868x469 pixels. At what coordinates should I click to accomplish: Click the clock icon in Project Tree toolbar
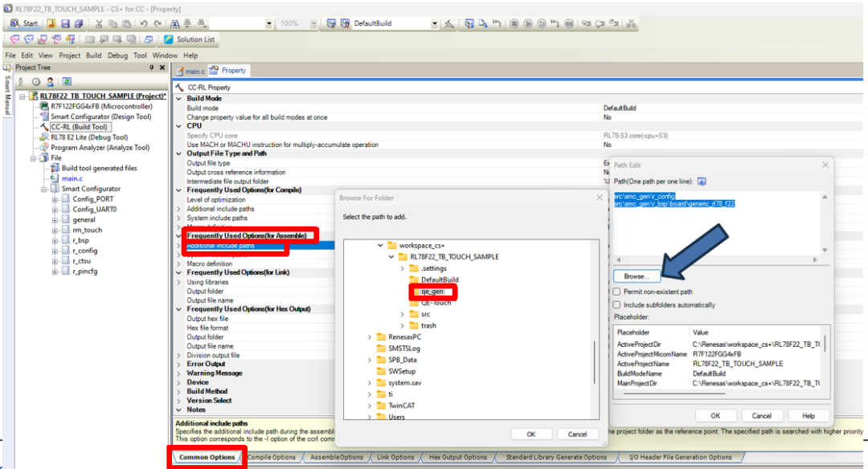click(x=36, y=81)
